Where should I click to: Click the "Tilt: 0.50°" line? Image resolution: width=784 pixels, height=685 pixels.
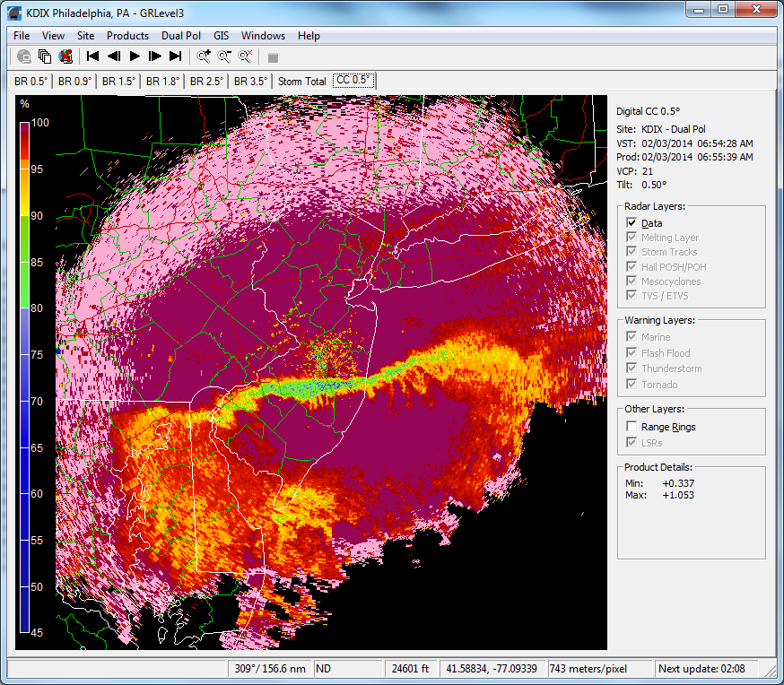pyautogui.click(x=641, y=185)
